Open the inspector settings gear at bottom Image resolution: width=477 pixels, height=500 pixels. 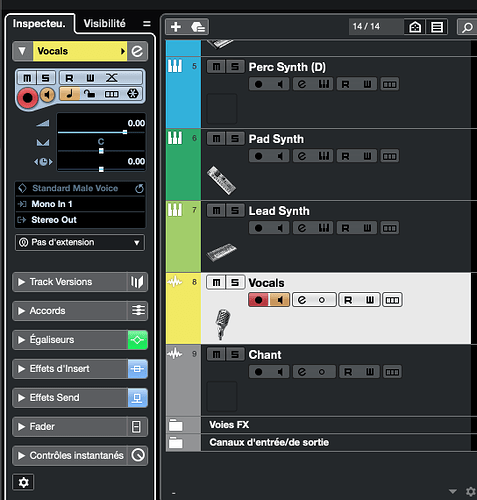coord(23,482)
